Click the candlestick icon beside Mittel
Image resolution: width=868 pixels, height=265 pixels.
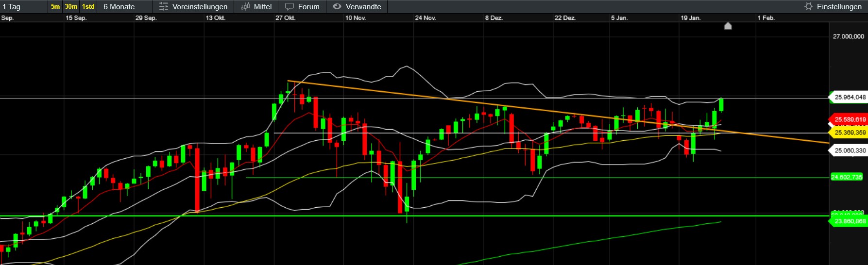pyautogui.click(x=245, y=7)
